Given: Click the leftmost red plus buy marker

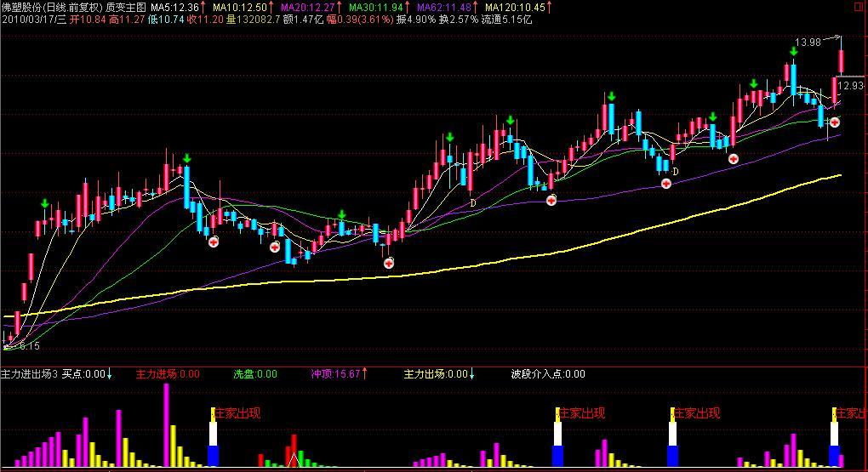Looking at the screenshot, I should click(x=214, y=242).
